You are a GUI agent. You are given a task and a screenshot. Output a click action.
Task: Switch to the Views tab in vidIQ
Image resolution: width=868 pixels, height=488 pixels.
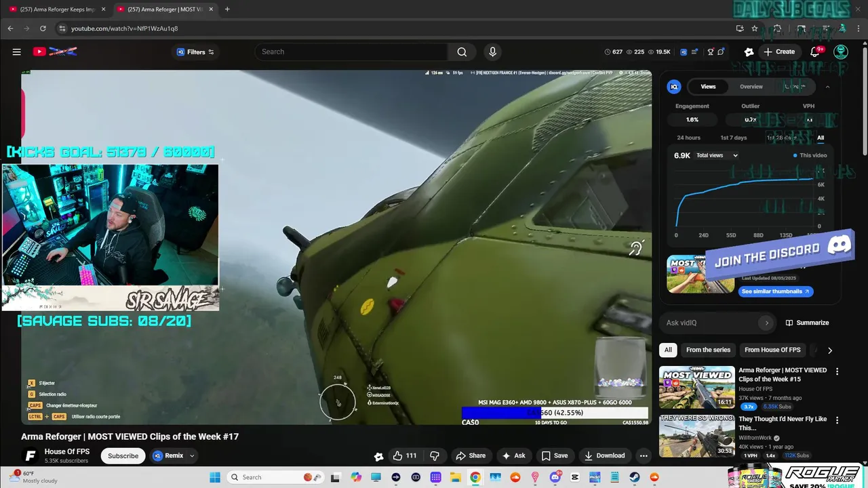[x=708, y=87]
